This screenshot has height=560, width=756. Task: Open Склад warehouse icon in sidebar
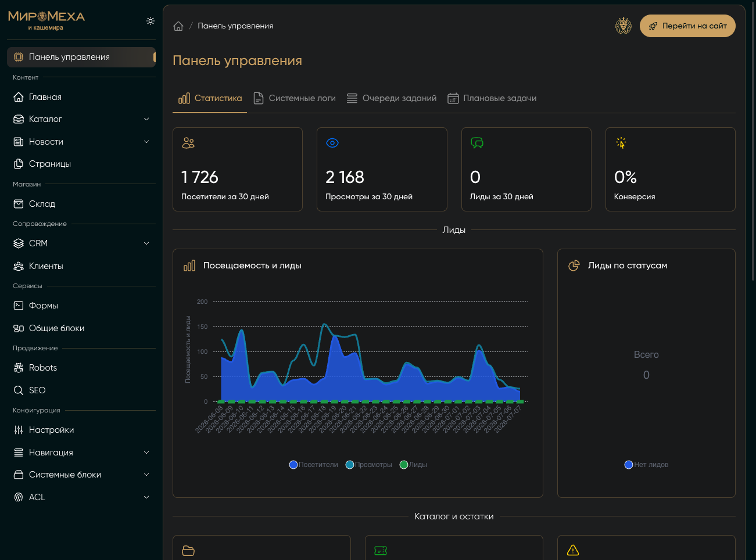point(19,204)
